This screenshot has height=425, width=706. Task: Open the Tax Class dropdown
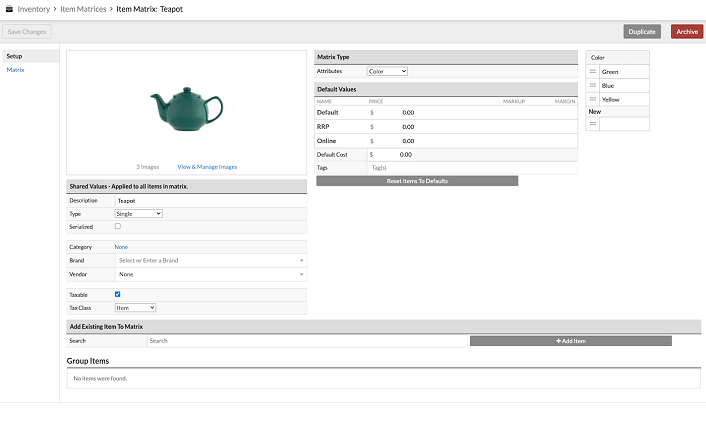[135, 308]
